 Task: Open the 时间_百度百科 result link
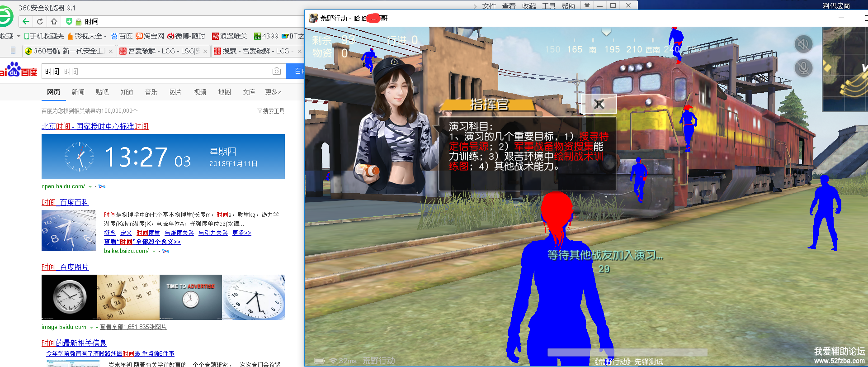pos(65,202)
